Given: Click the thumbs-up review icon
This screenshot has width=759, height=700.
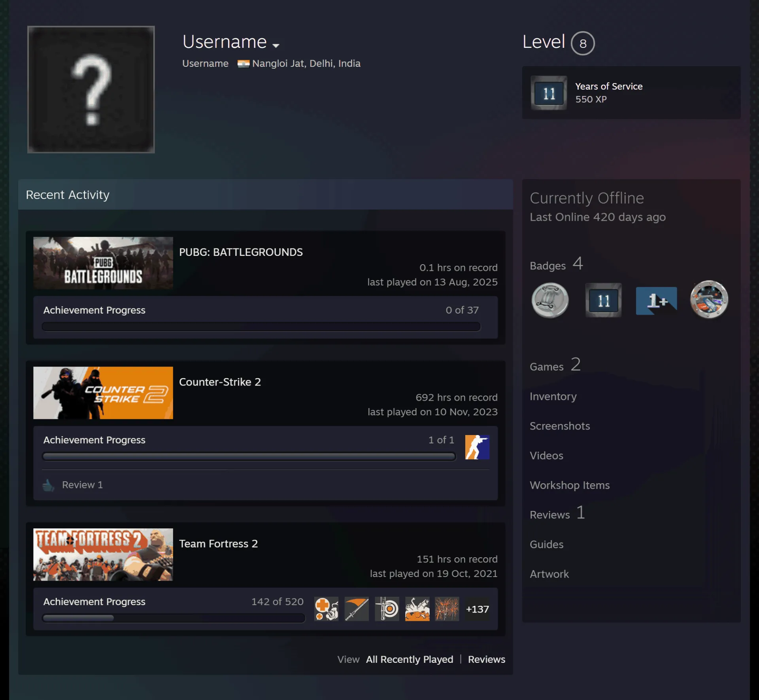Looking at the screenshot, I should coord(49,485).
